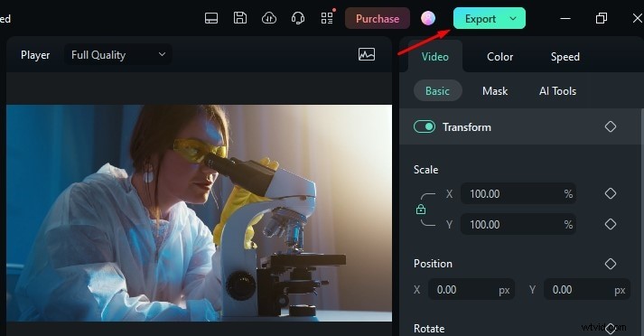Add keyframe for Scale Y diamond

(611, 224)
